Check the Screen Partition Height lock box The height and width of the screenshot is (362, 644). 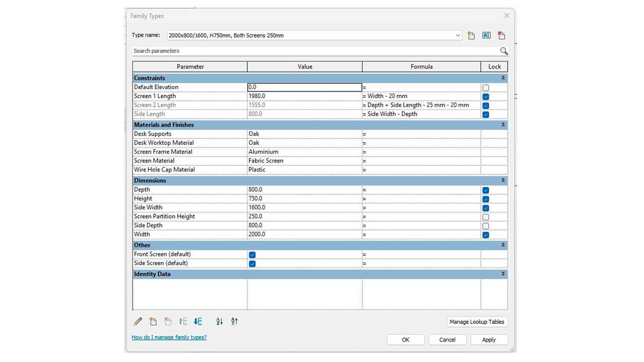point(486,217)
